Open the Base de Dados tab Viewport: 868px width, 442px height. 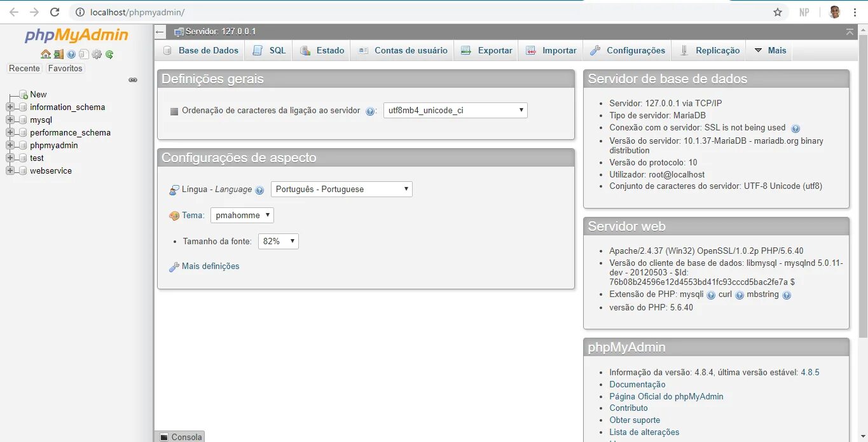pos(200,50)
